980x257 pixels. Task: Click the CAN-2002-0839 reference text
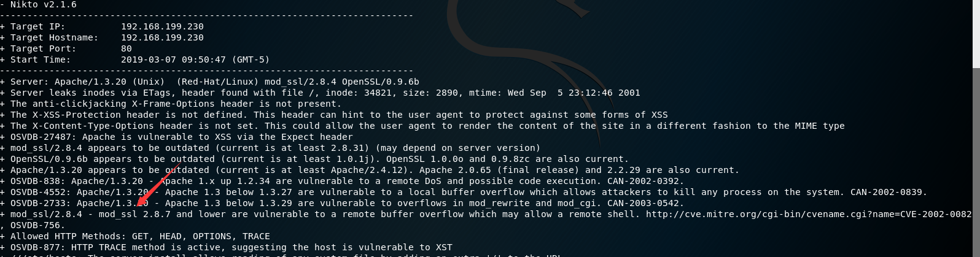[888, 193]
